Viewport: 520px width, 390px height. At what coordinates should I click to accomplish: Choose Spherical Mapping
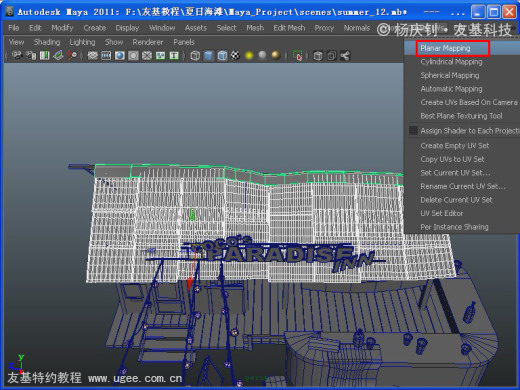450,75
